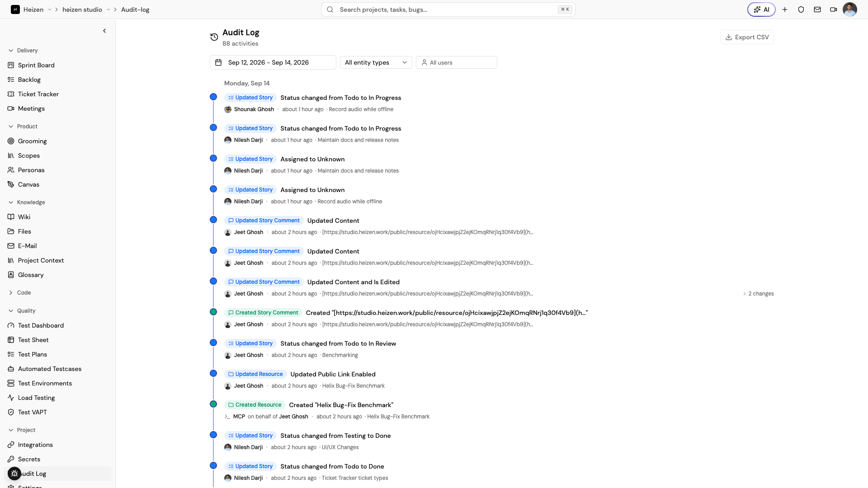
Task: Click the bug debug floating icon
Action: click(x=14, y=474)
